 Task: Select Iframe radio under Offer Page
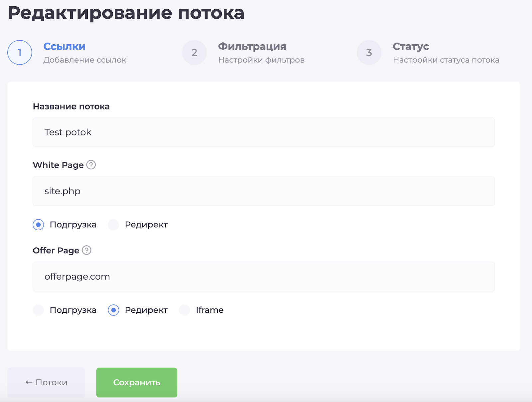pyautogui.click(x=185, y=310)
